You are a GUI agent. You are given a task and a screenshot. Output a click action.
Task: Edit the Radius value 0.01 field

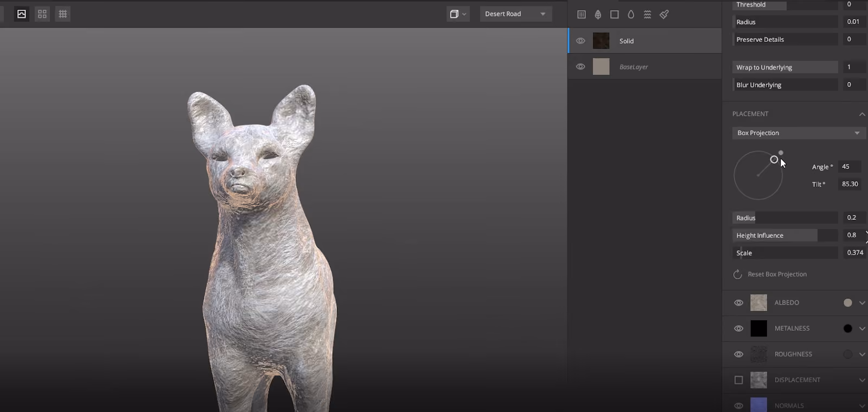coord(853,22)
